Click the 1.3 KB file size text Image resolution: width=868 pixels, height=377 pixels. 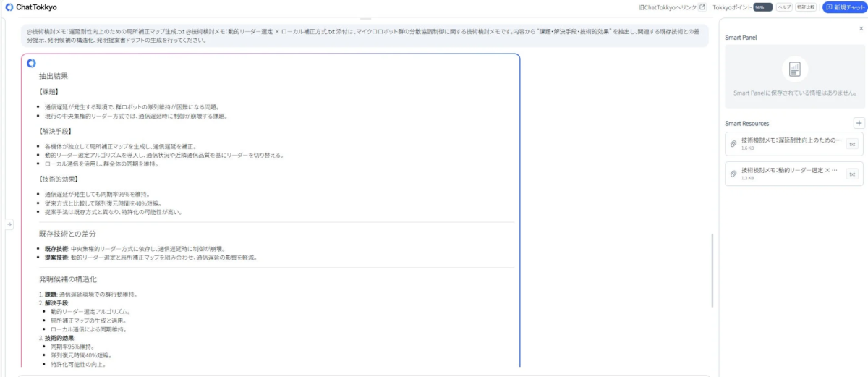click(747, 177)
